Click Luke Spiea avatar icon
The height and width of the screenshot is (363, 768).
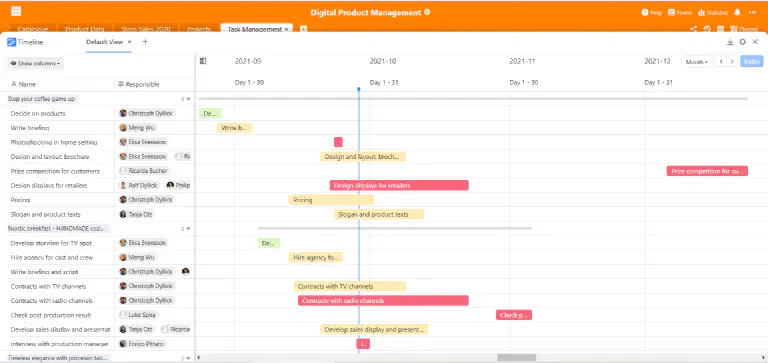click(x=123, y=315)
